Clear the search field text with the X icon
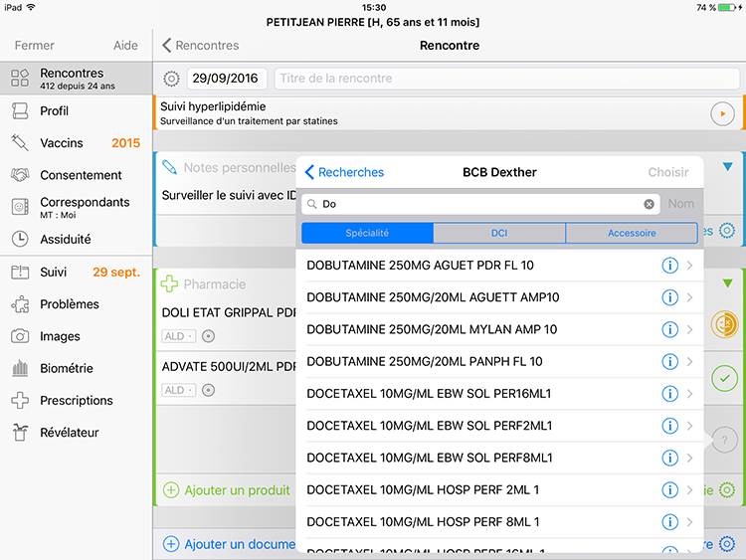Viewport: 746px width, 560px height. (649, 204)
